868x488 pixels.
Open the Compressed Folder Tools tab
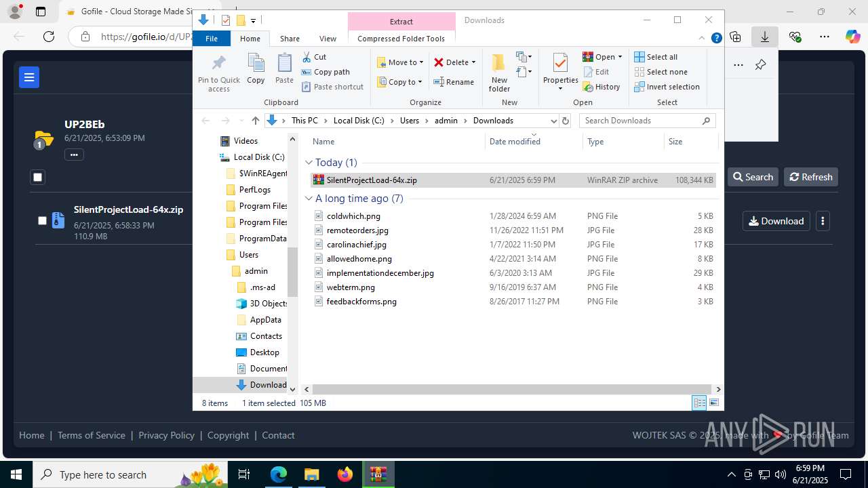401,39
